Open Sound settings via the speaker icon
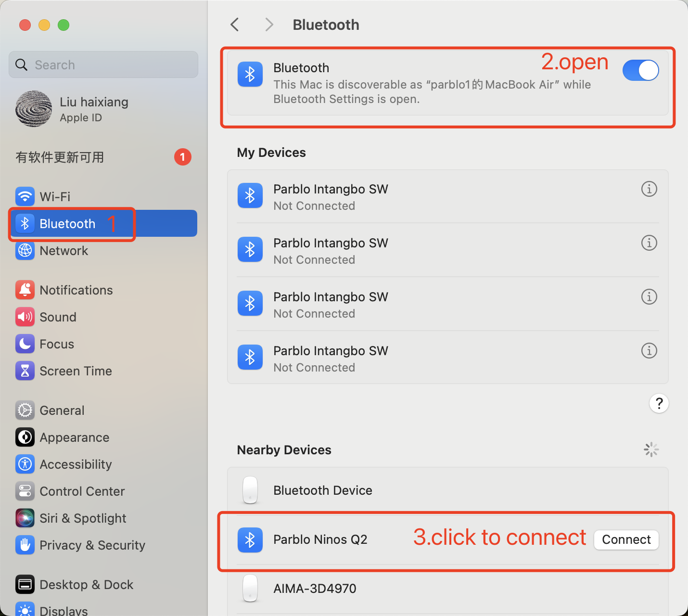This screenshot has width=688, height=616. click(x=25, y=317)
